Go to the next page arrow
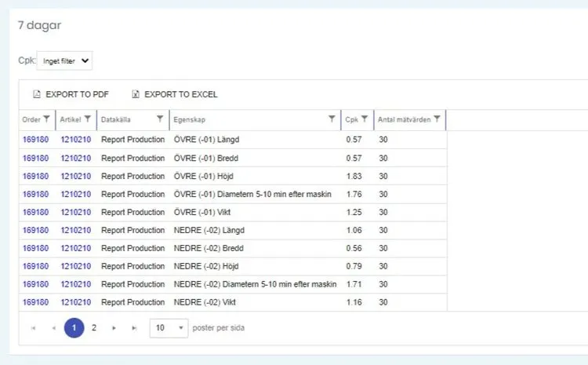Viewport: 588px width, 365px height. [x=114, y=328]
